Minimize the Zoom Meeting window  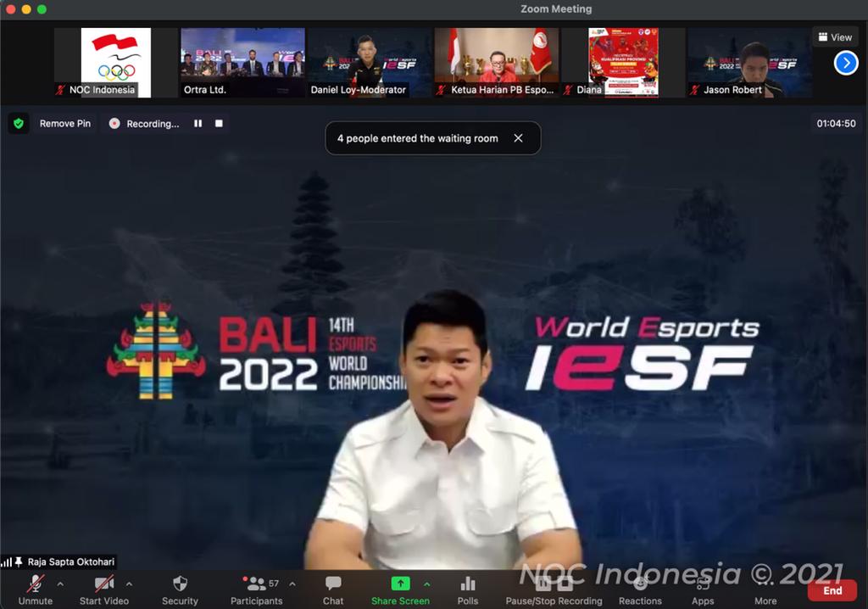26,8
